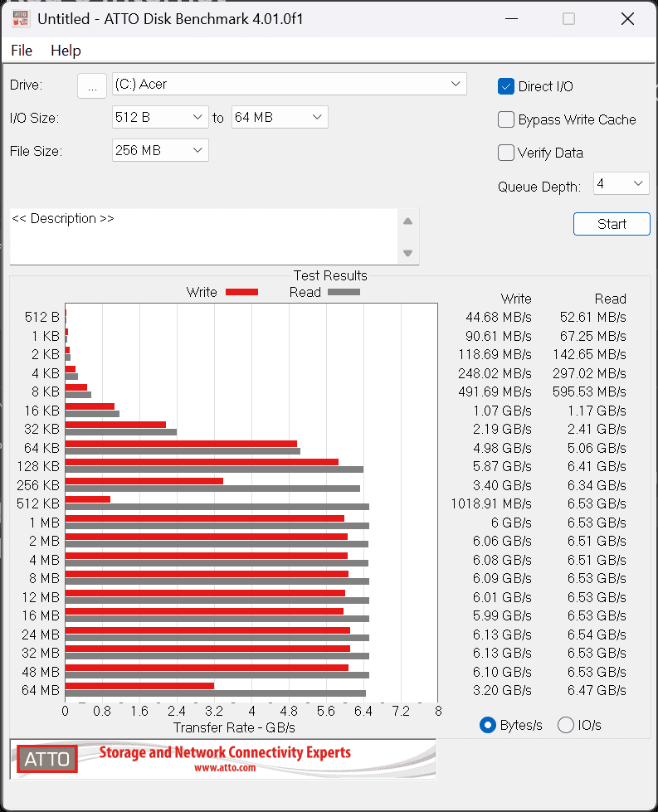Disable the Direct I/O checkbox
The width and height of the screenshot is (658, 812).
pos(506,86)
